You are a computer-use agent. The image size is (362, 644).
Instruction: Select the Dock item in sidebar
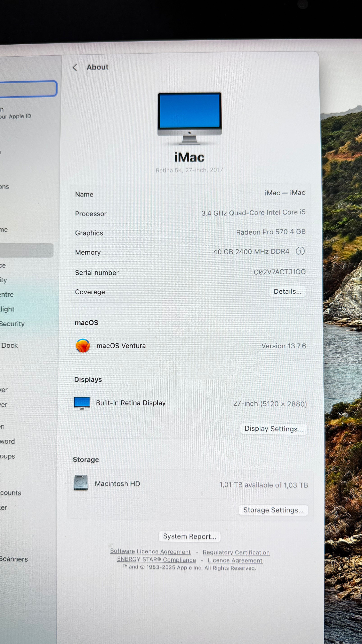click(9, 345)
